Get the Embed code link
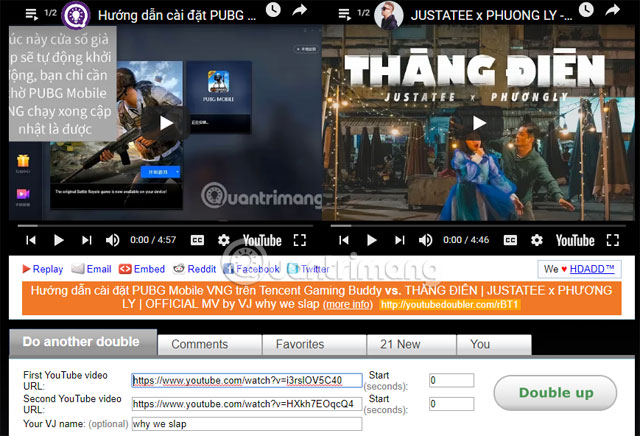The image size is (640, 436). pos(142,269)
